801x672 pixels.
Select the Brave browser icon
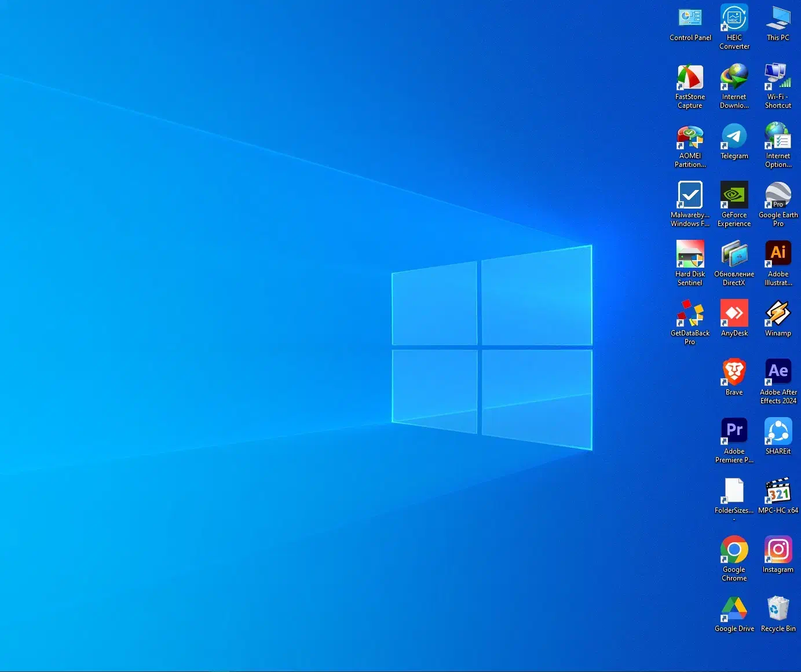(734, 374)
